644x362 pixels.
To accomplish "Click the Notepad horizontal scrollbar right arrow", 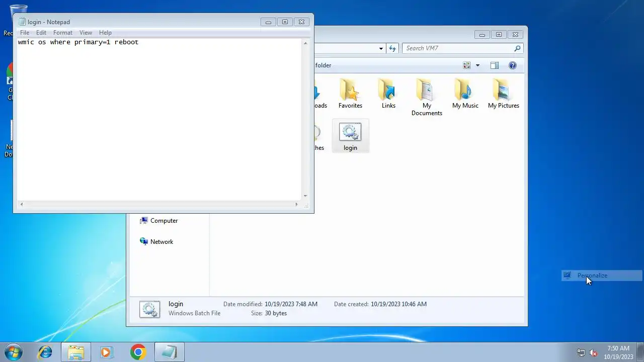I will tap(296, 204).
